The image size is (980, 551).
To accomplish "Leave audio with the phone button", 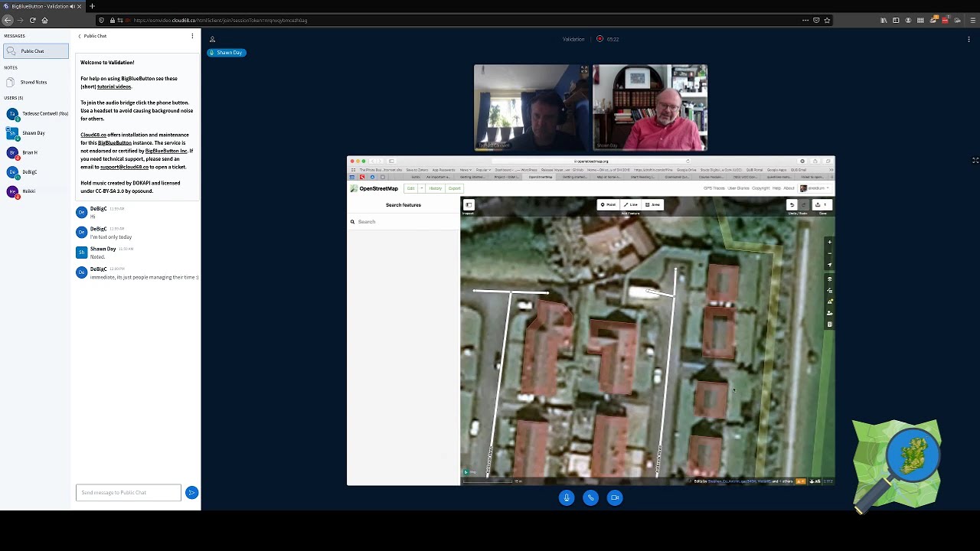I will click(x=590, y=497).
